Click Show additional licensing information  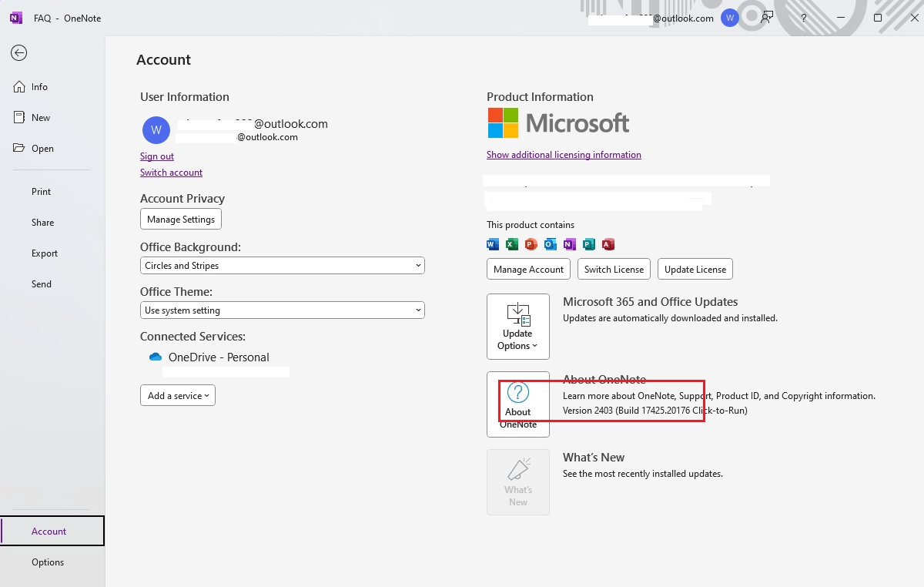point(564,154)
